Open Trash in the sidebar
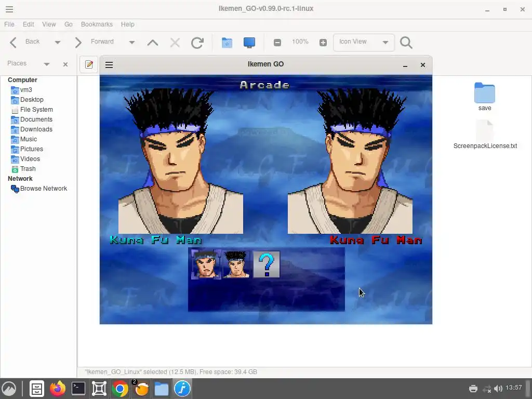This screenshot has height=399, width=532. tap(28, 169)
